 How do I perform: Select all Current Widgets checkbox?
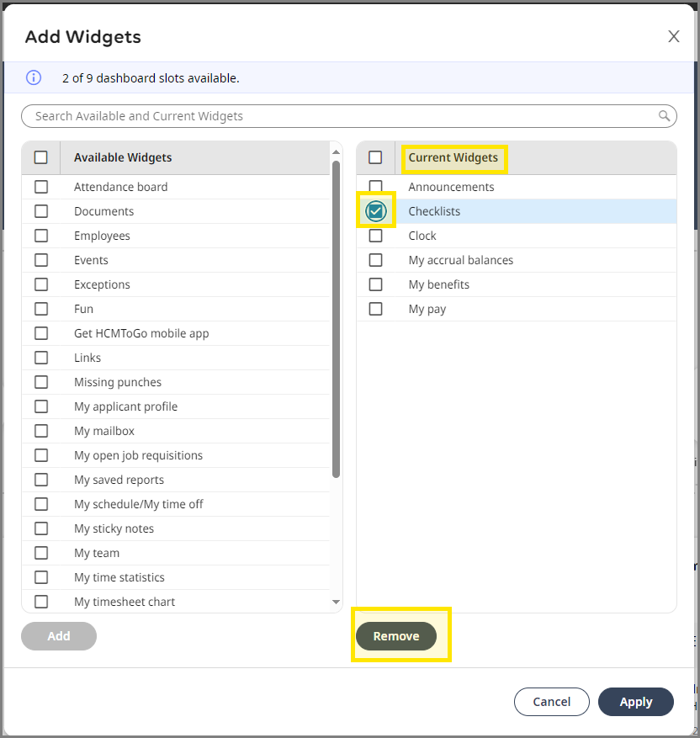375,157
